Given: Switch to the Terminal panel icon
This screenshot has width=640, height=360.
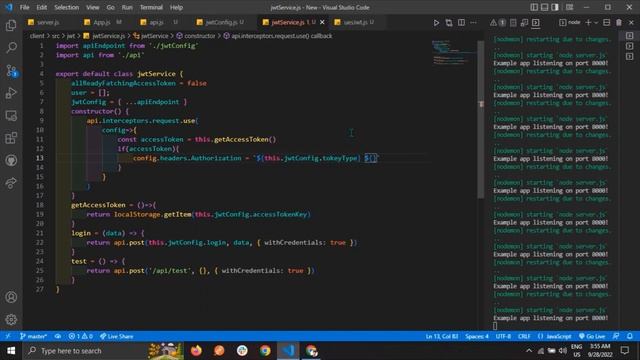Looking at the screenshot, I should click(x=536, y=22).
